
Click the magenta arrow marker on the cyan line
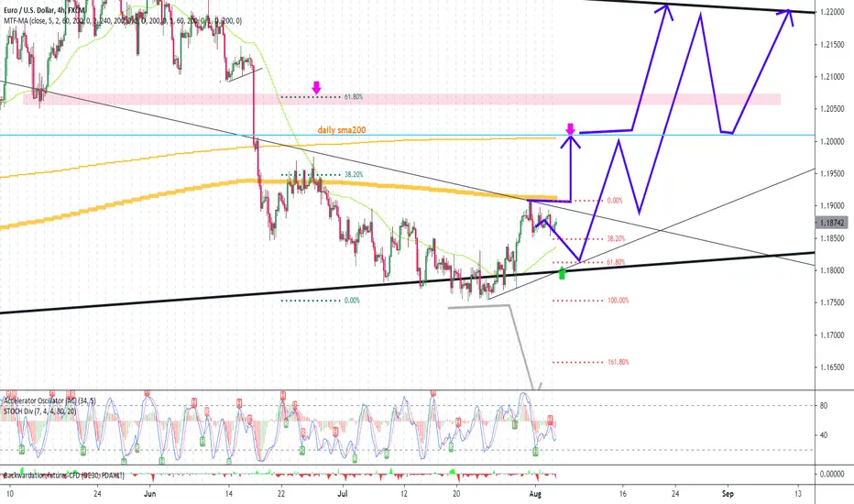(x=570, y=129)
